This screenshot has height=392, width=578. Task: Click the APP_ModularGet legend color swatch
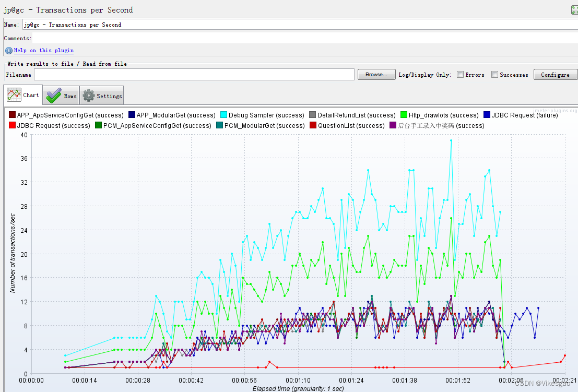click(132, 115)
